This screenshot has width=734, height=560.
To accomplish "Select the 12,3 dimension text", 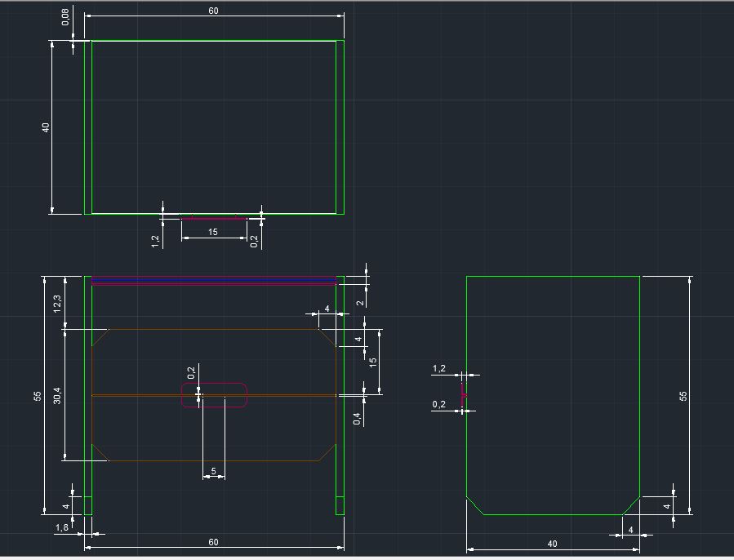I will [56, 304].
